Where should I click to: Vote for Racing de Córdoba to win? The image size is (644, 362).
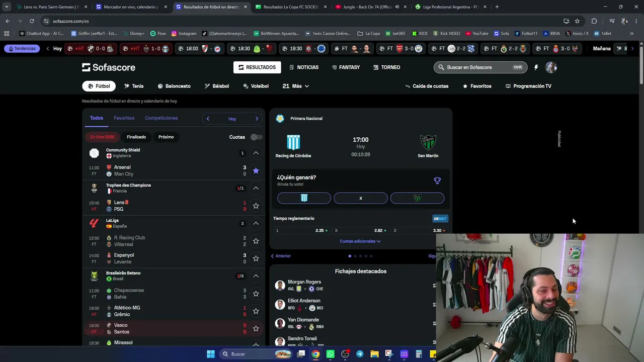tap(304, 198)
